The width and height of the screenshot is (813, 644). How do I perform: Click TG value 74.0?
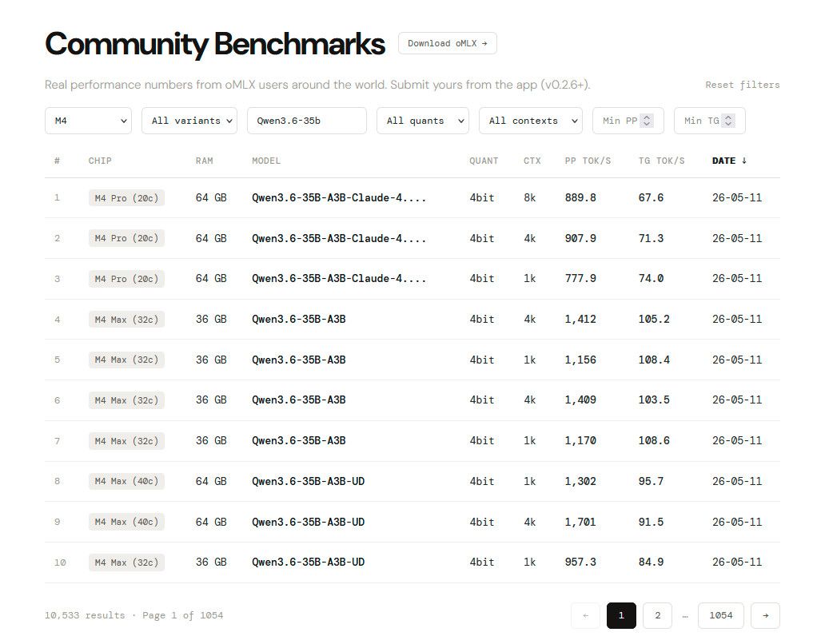[651, 279]
